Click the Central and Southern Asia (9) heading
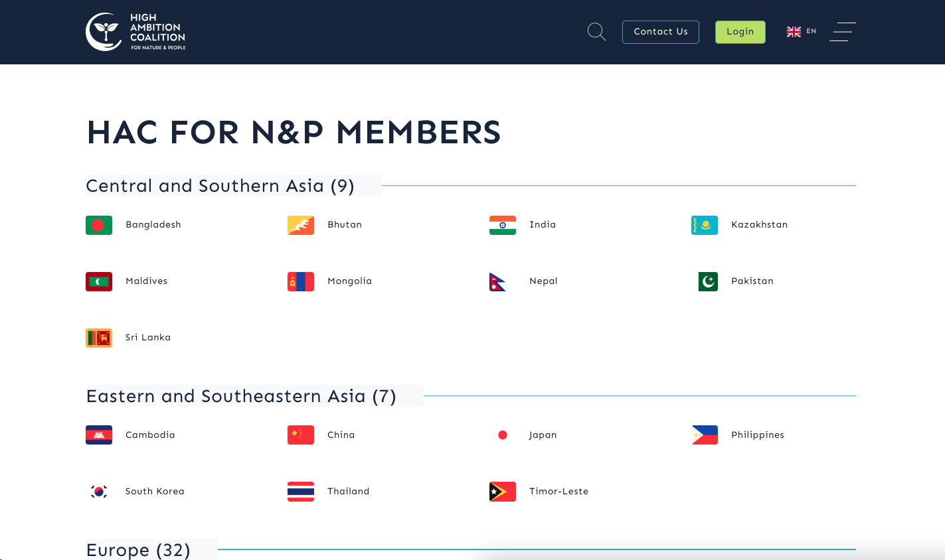Image resolution: width=945 pixels, height=560 pixels. tap(220, 186)
